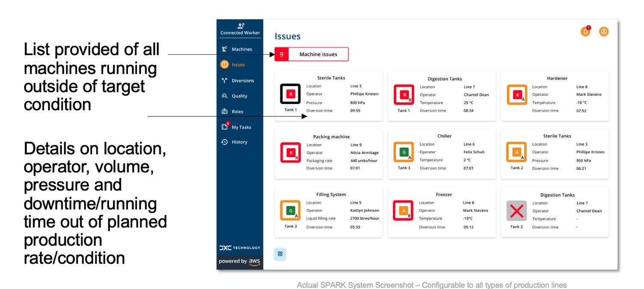
Task: Open the Roles section
Action: pos(237,112)
